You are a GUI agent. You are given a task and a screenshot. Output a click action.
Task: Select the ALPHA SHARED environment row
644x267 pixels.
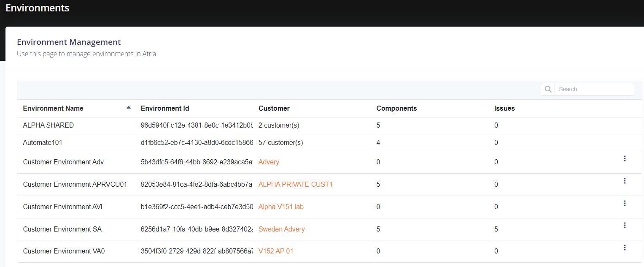48,125
